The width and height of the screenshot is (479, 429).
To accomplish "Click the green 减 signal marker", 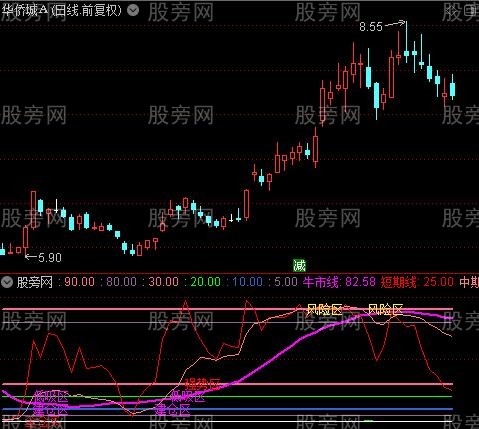I will (299, 266).
